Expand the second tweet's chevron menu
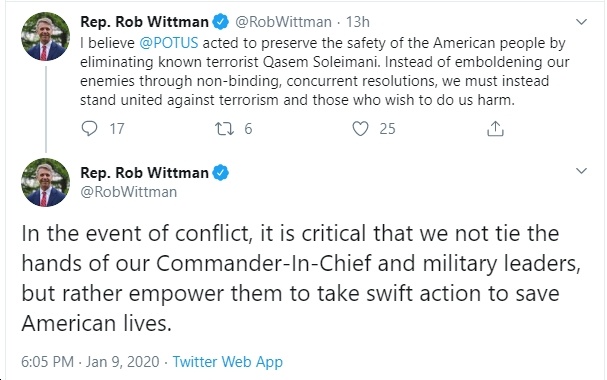This screenshot has height=380, width=607. pyautogui.click(x=581, y=171)
